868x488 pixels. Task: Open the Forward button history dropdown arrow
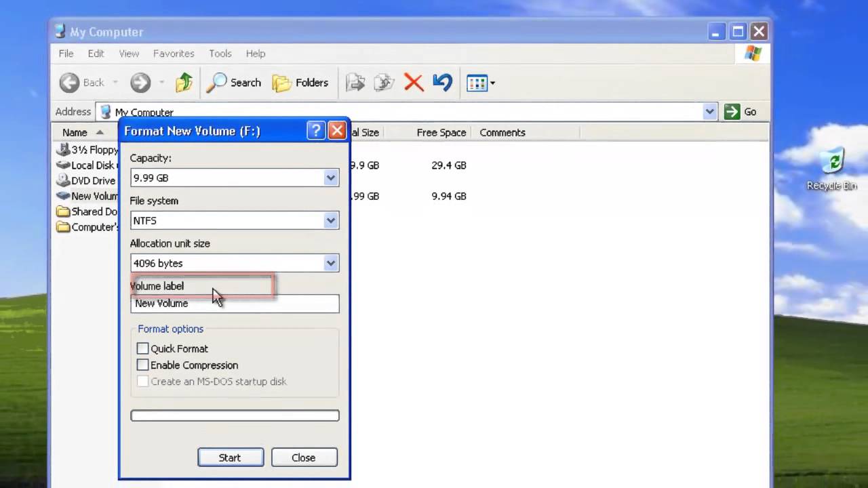click(x=161, y=83)
